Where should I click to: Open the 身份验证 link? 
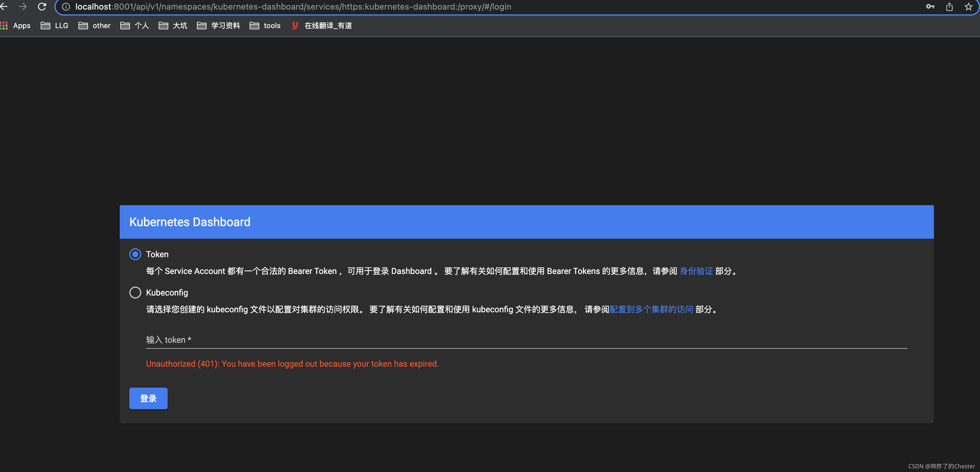696,271
